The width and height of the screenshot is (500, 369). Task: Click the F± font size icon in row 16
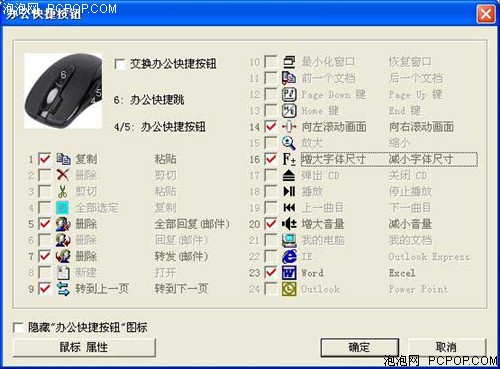pyautogui.click(x=289, y=159)
